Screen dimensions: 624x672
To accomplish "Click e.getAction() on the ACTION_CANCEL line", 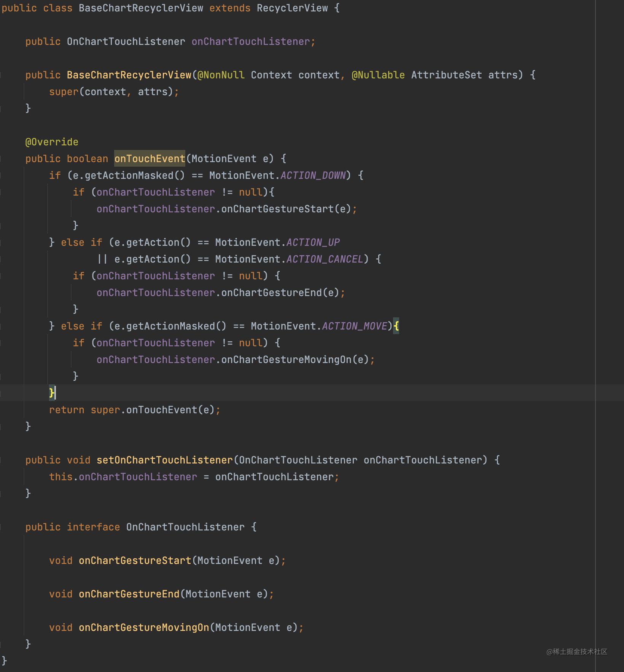I will click(x=153, y=259).
